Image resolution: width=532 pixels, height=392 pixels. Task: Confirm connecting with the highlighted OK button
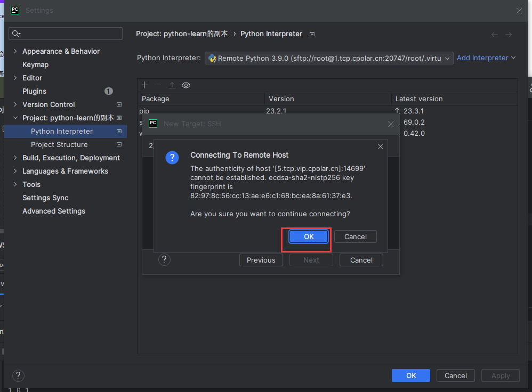[x=309, y=236]
